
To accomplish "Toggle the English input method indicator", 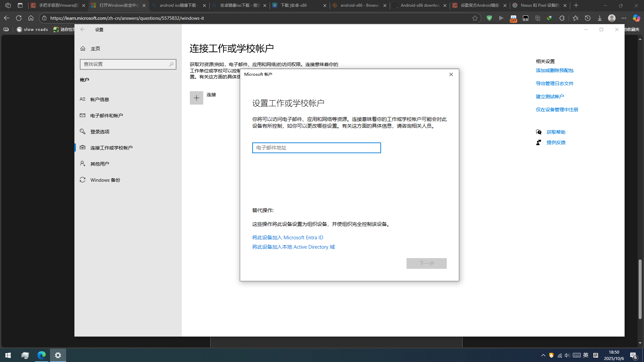I will click(586, 355).
